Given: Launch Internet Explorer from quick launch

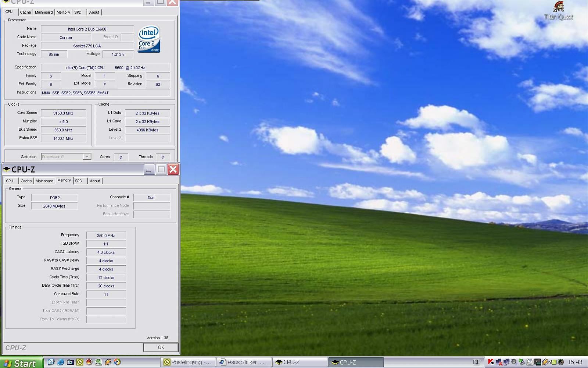Looking at the screenshot, I should coord(61,362).
